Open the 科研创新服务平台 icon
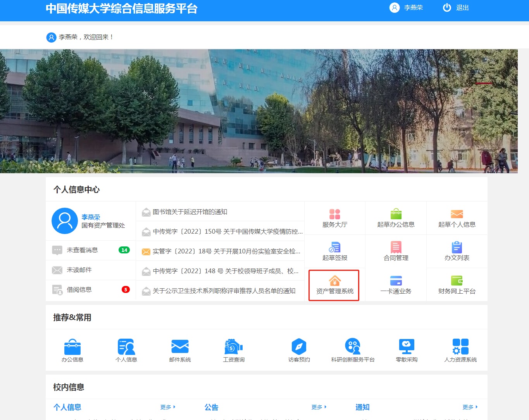The width and height of the screenshot is (529, 420). 352,350
